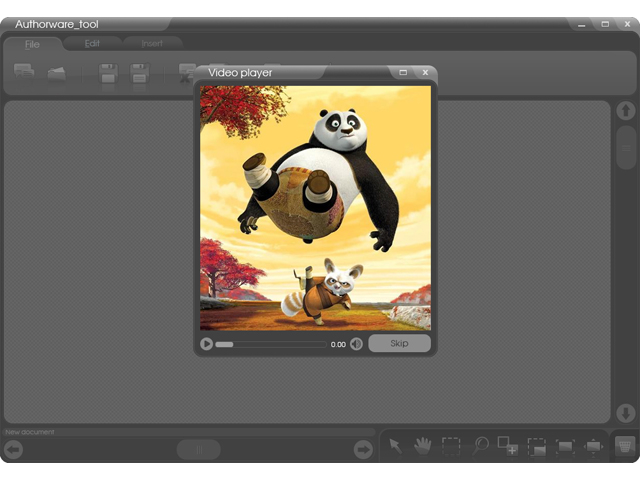Switch to the Insert tab
The width and height of the screenshot is (640, 480).
click(x=152, y=43)
